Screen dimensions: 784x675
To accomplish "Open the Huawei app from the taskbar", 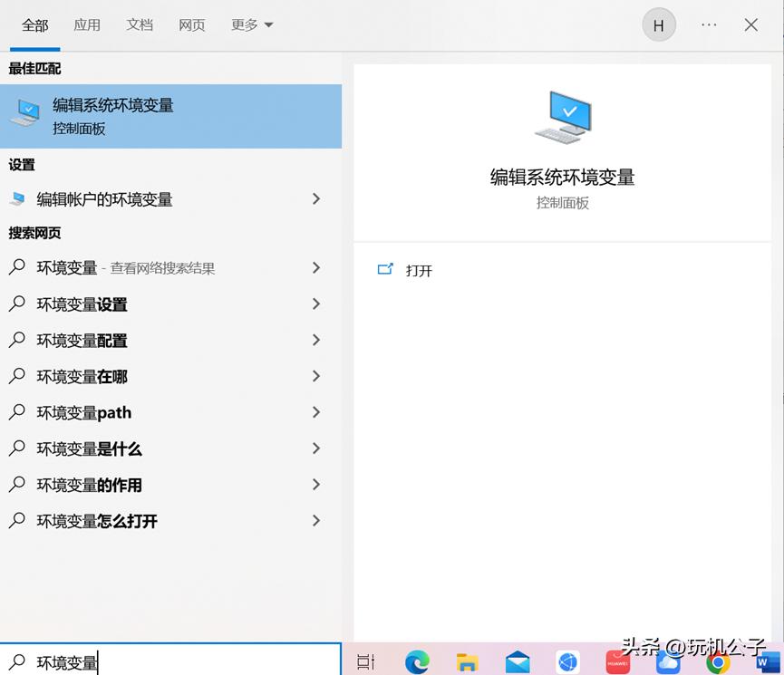I will coord(619,662).
